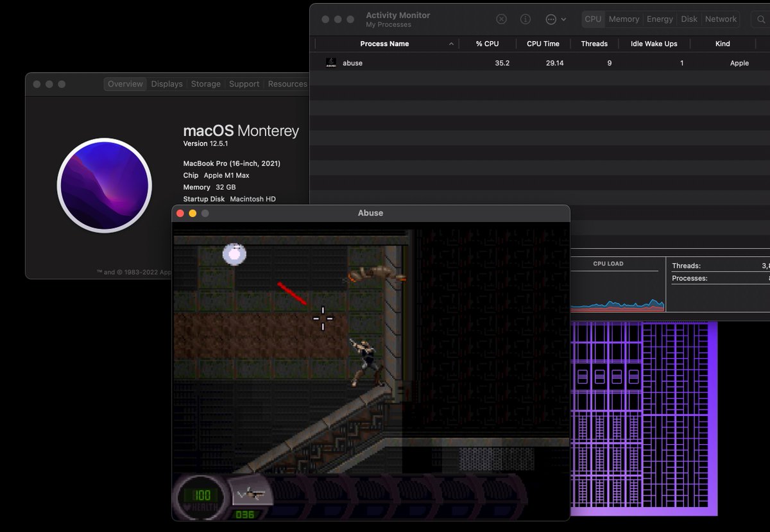Click the abuse process icon in the list
The height and width of the screenshot is (532, 770).
331,63
